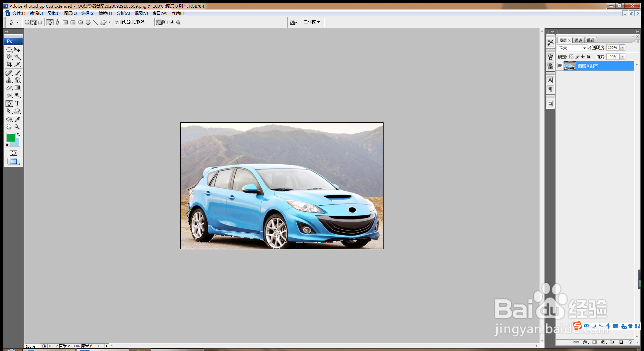This screenshot has width=644, height=351.
Task: Select the Healing Brush tool
Action: click(9, 73)
